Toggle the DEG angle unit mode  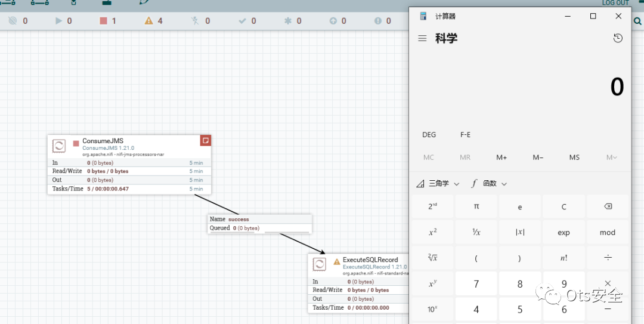[429, 135]
